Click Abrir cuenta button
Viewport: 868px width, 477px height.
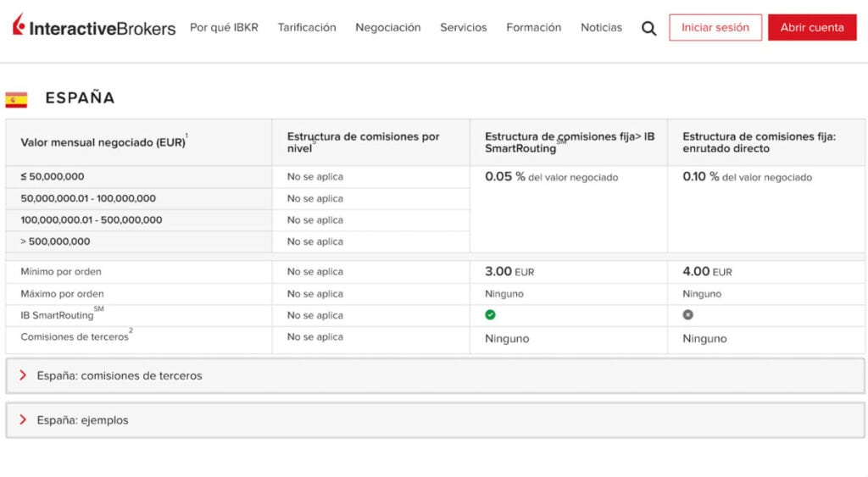point(812,28)
